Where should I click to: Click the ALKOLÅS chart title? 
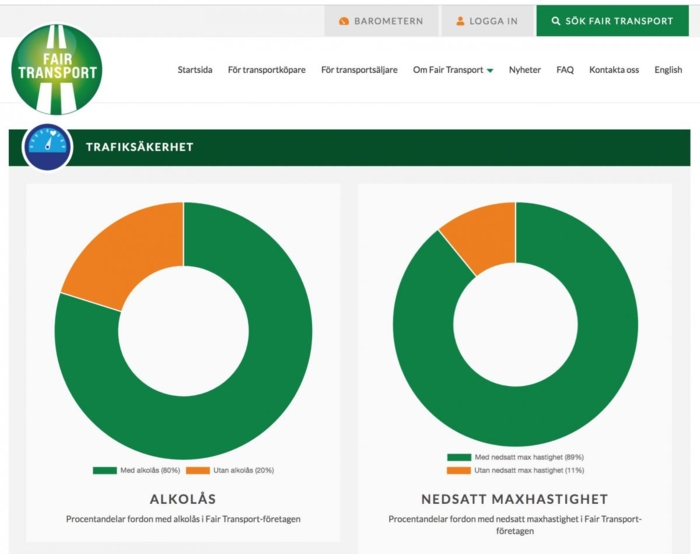[x=183, y=499]
